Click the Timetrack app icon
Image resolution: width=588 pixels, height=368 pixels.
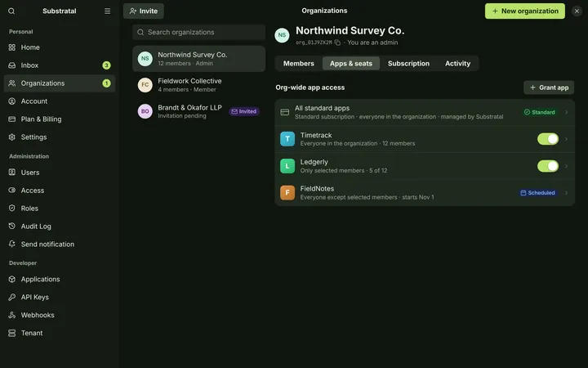tap(287, 139)
